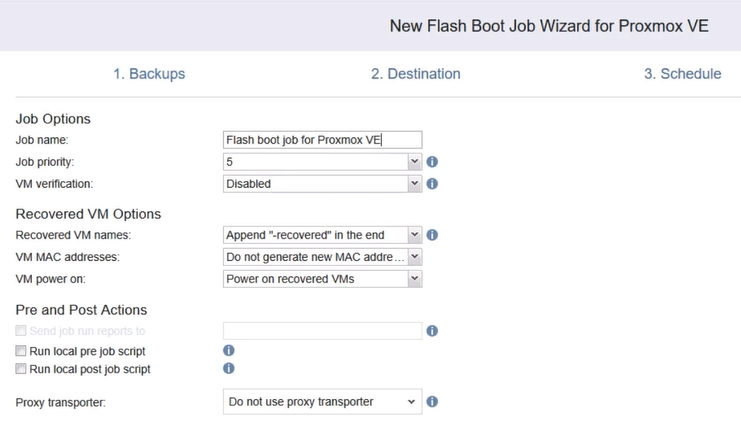Image resolution: width=741 pixels, height=447 pixels.
Task: Expand the VM verification dropdown
Action: click(322, 184)
